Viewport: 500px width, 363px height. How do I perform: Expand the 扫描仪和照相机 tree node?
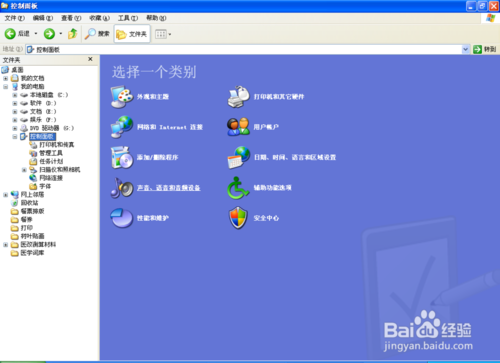click(x=24, y=170)
